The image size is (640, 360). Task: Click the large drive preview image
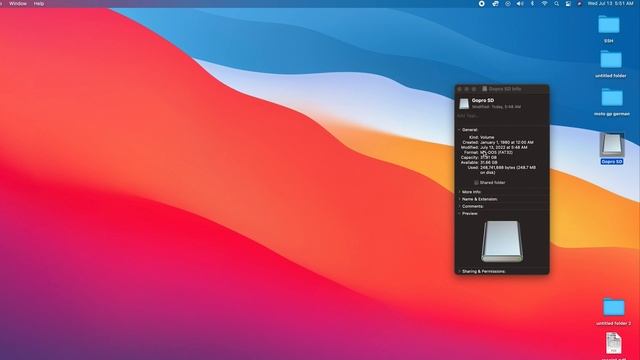click(502, 241)
